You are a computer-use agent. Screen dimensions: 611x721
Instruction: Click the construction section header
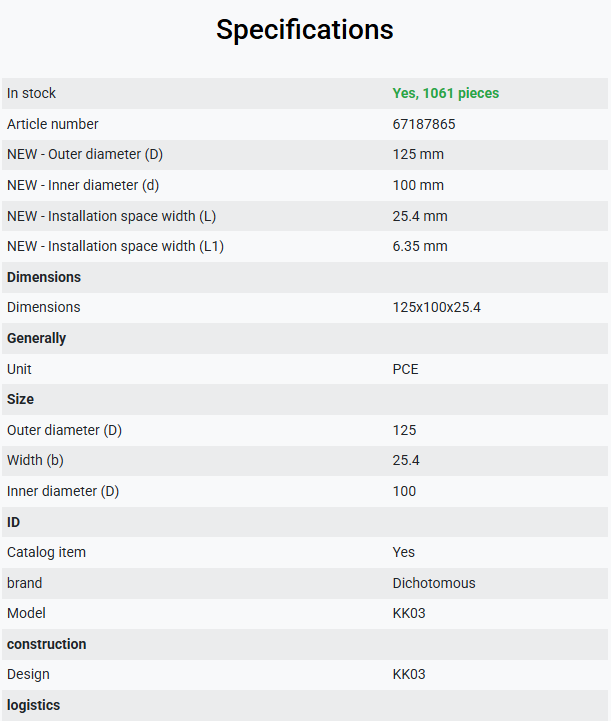(46, 644)
